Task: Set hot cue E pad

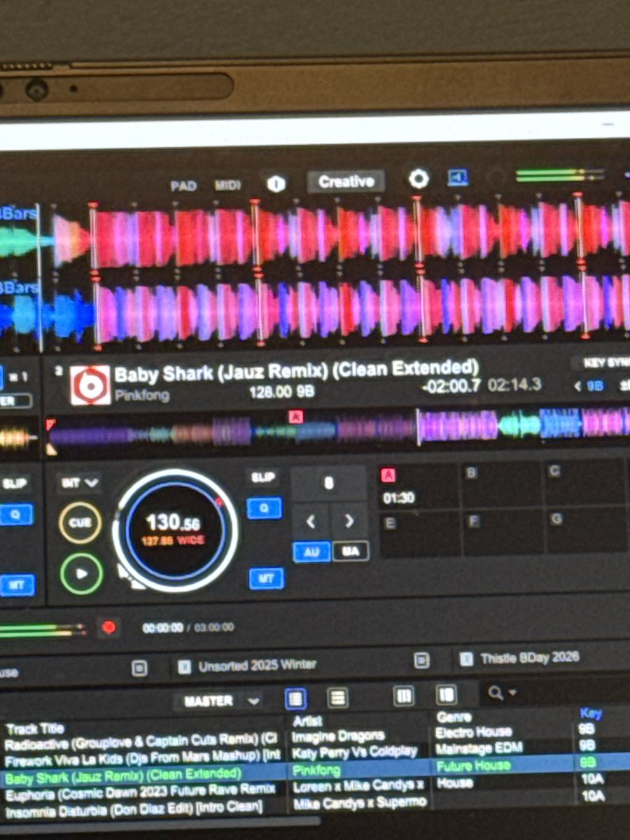Action: click(419, 533)
